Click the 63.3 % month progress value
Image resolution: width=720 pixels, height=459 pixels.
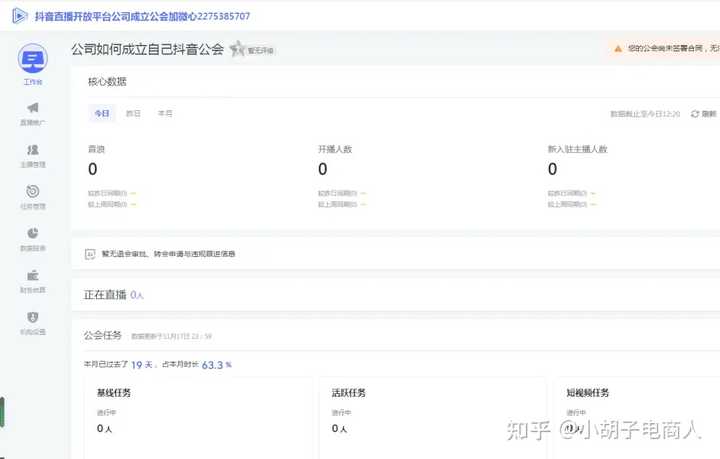[217, 365]
